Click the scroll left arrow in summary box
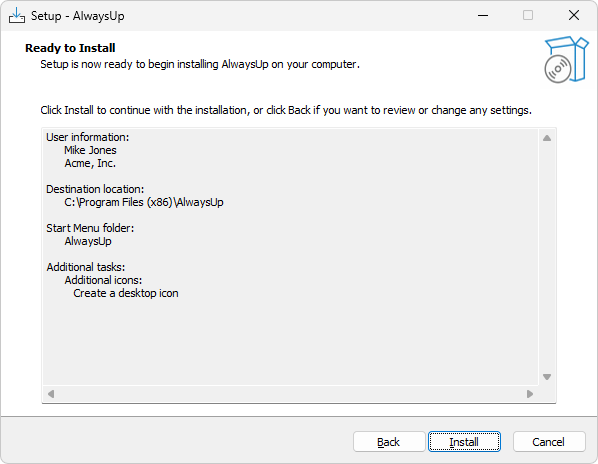The width and height of the screenshot is (598, 464). pos(51,393)
